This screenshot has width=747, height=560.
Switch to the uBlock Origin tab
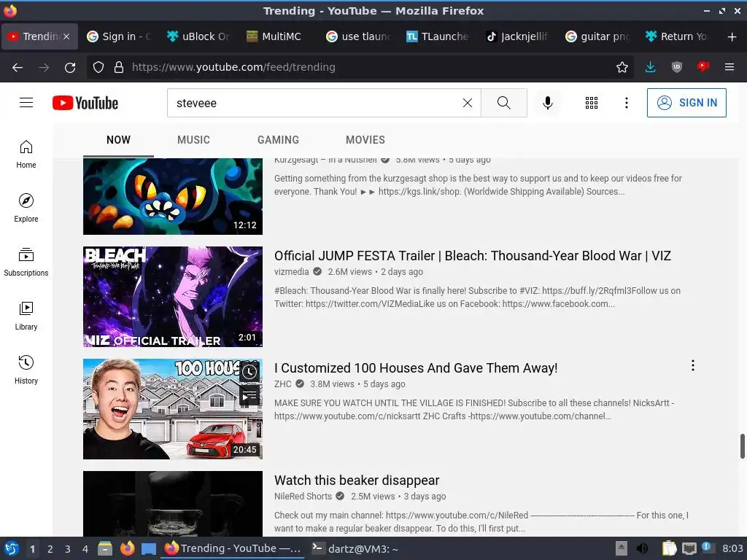(x=198, y=36)
